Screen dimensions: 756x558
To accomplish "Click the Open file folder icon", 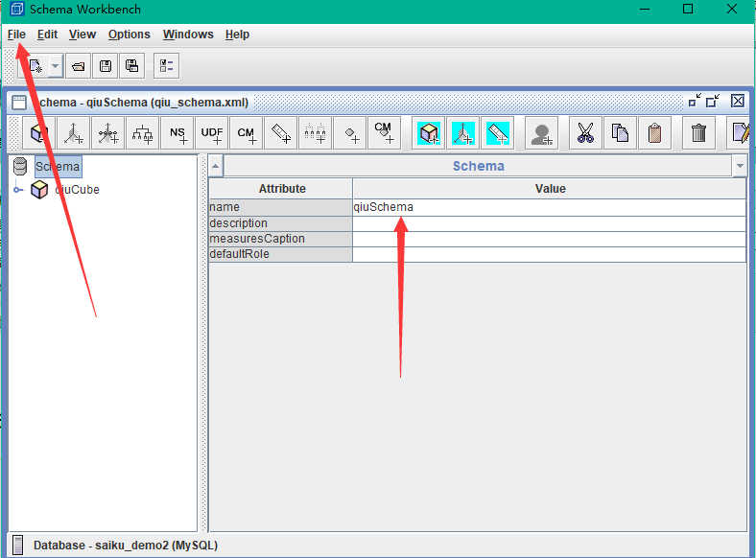I will 78,66.
